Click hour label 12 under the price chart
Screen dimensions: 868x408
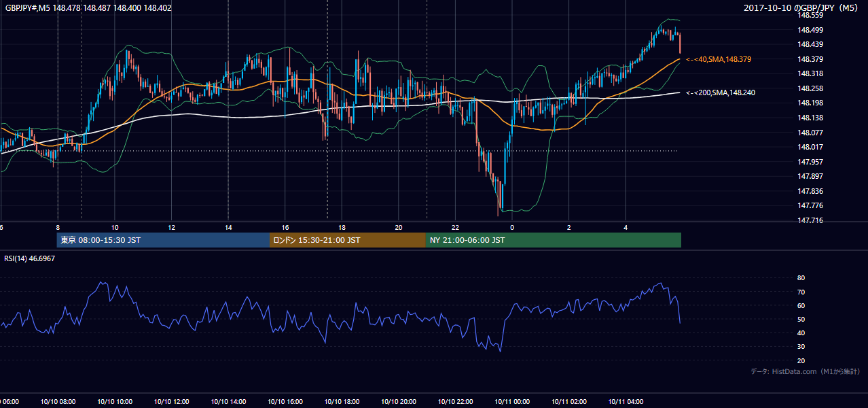click(172, 228)
